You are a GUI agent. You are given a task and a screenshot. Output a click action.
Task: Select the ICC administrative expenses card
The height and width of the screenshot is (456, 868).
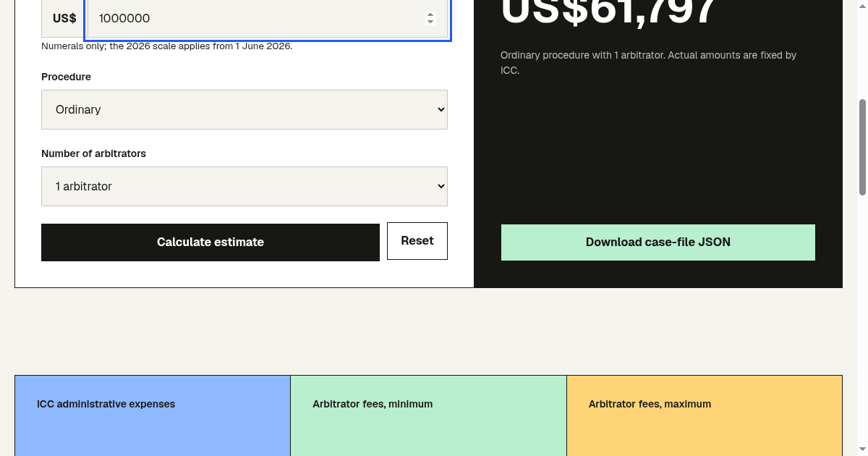click(x=153, y=415)
